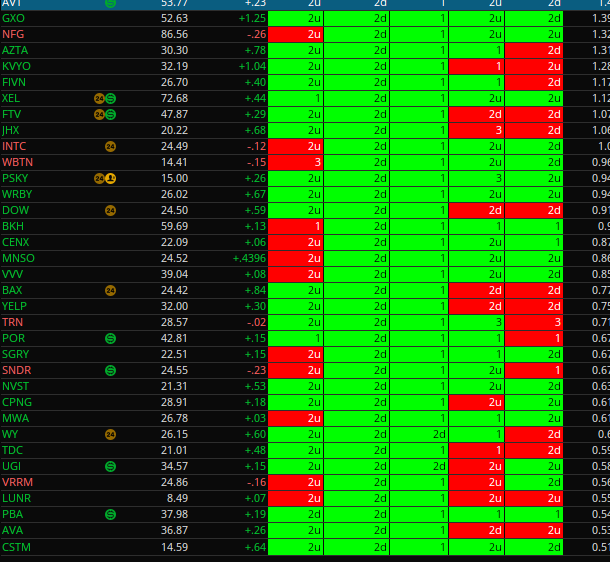Viewport: 610px width, 562px height.
Task: Select the LUNR ticker symbol
Action: pos(16,498)
